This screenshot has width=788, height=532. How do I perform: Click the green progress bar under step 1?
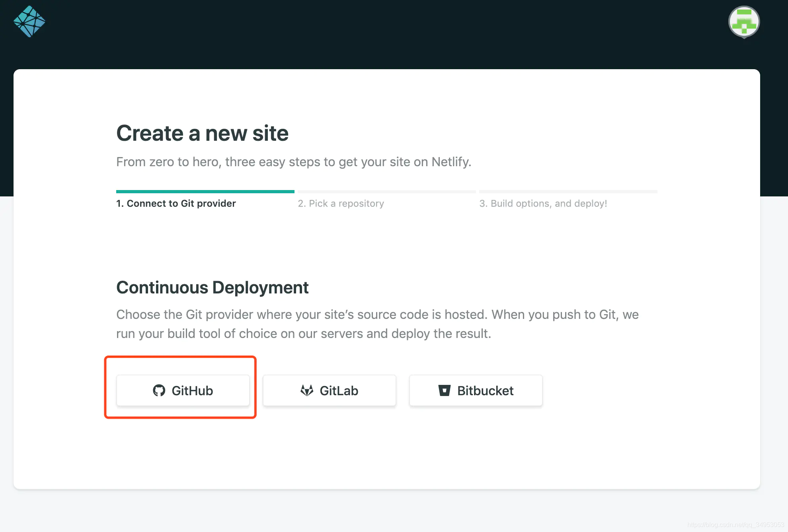pyautogui.click(x=205, y=192)
